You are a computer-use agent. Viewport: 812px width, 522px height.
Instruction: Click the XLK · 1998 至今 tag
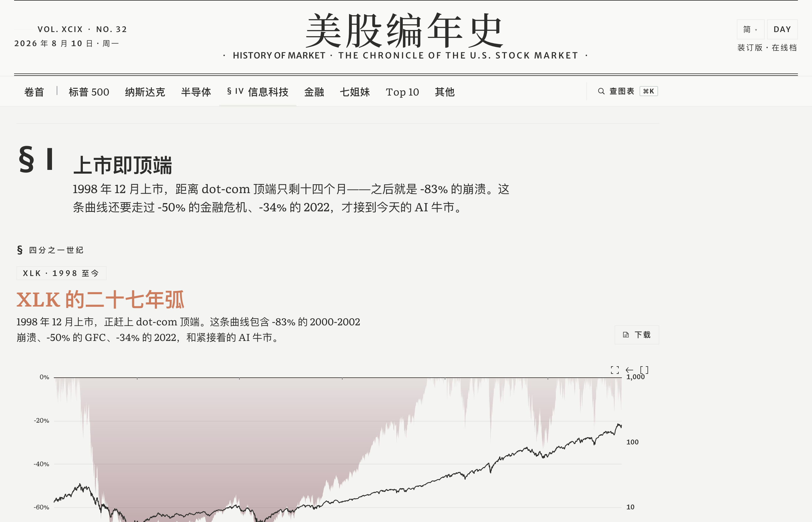pos(61,273)
